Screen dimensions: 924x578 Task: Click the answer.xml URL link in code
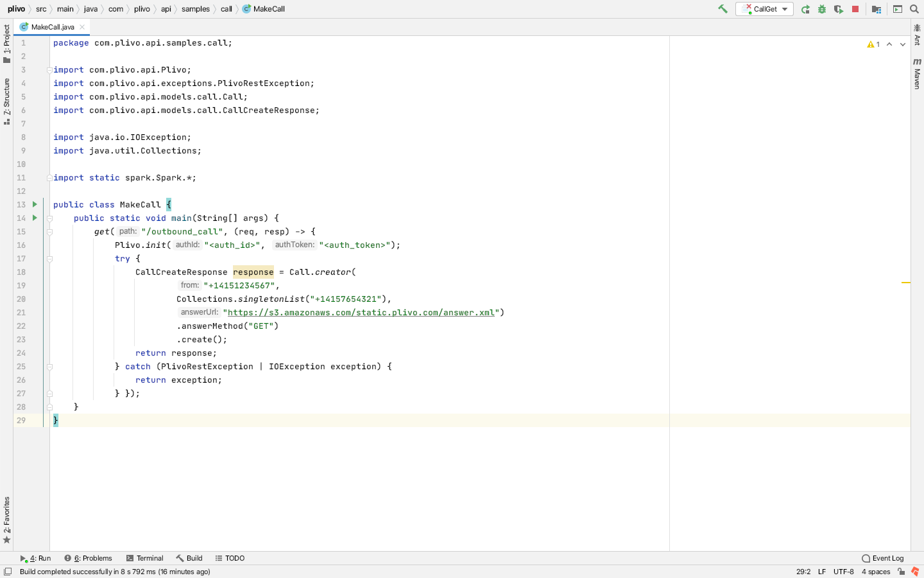(x=361, y=313)
